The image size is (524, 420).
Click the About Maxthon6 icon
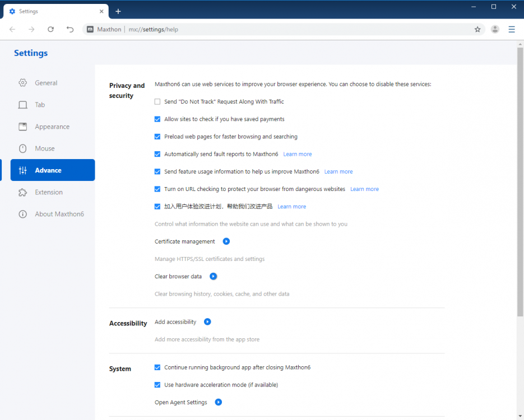point(23,213)
